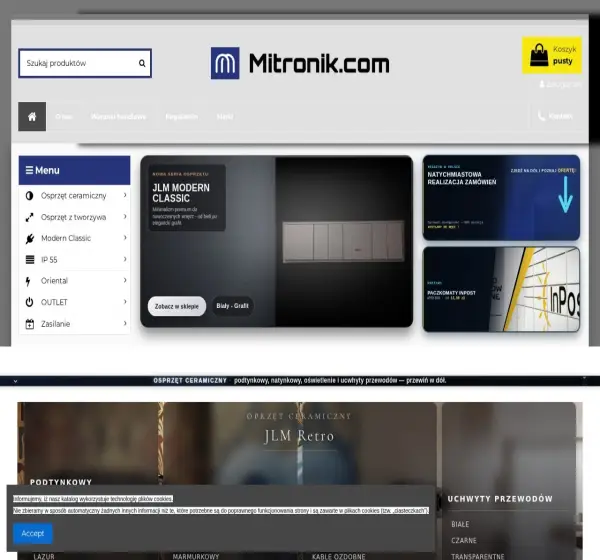Open Warunki handlowe navigation item
Viewport: 600px width, 560px height.
(x=118, y=116)
